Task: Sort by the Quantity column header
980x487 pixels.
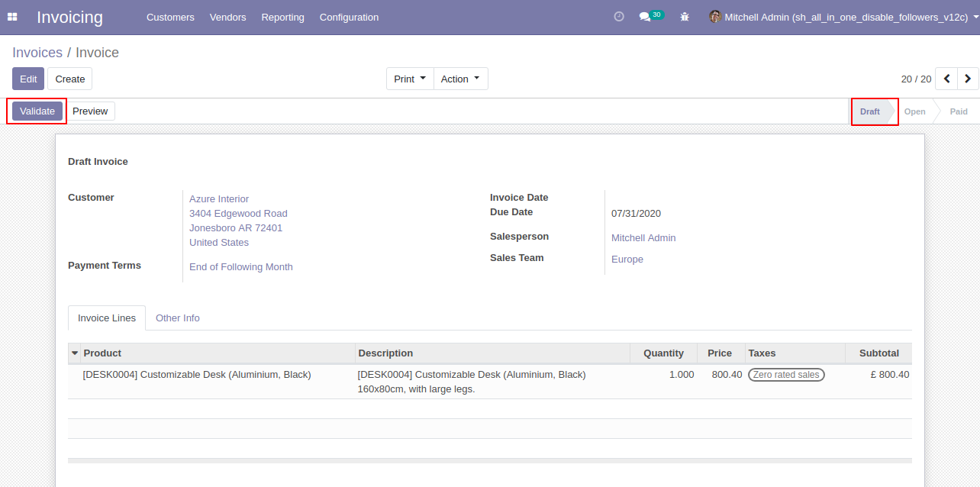Action: coord(663,353)
